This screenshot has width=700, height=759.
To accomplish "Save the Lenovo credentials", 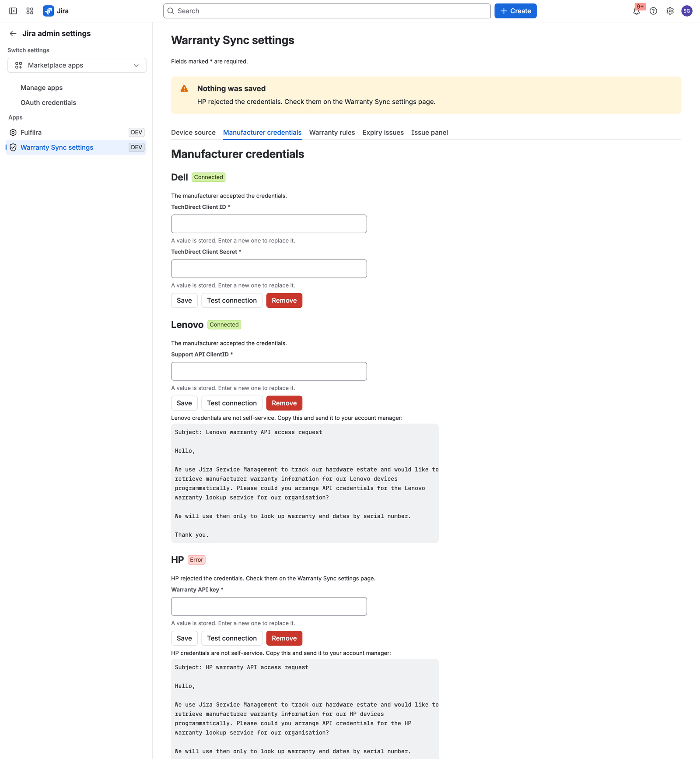I will [x=184, y=403].
